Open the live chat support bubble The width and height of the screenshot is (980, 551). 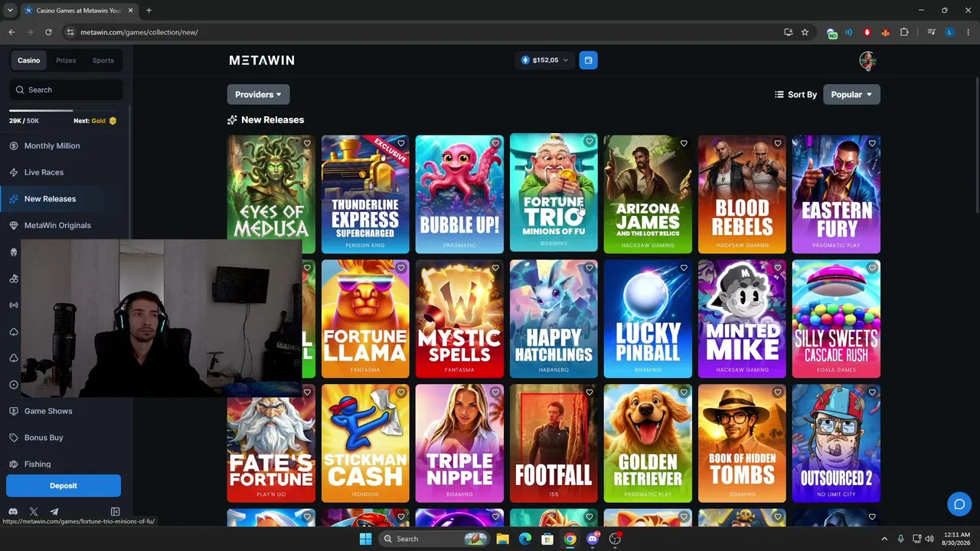click(x=959, y=504)
